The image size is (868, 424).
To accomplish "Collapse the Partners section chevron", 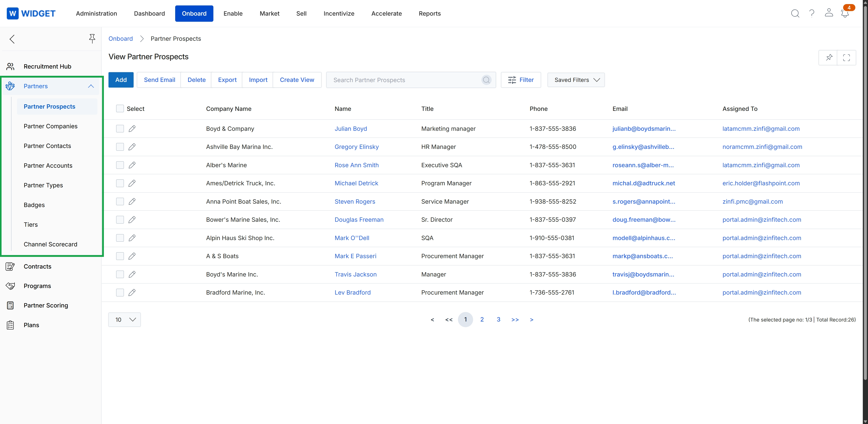I will [x=91, y=86].
